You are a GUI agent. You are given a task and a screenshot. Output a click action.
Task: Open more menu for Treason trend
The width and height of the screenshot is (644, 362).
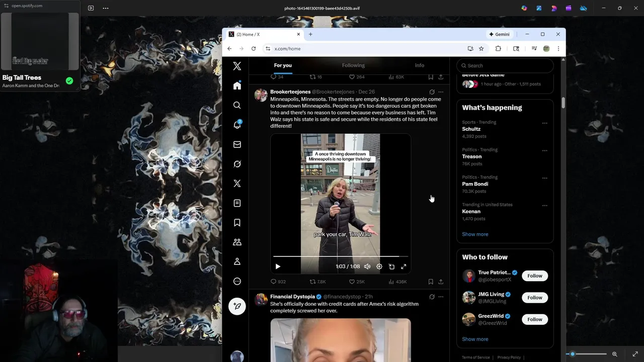pos(544,150)
